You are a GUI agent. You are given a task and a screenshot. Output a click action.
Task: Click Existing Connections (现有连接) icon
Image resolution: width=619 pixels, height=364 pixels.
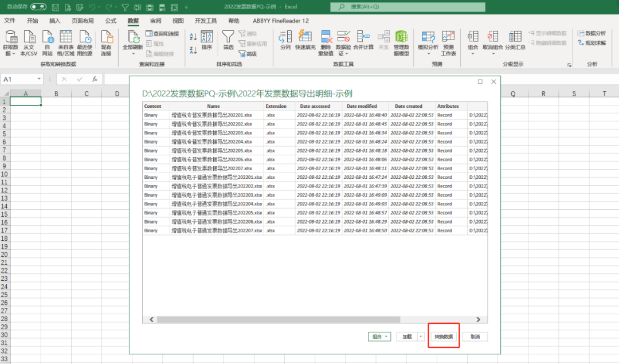(x=106, y=43)
